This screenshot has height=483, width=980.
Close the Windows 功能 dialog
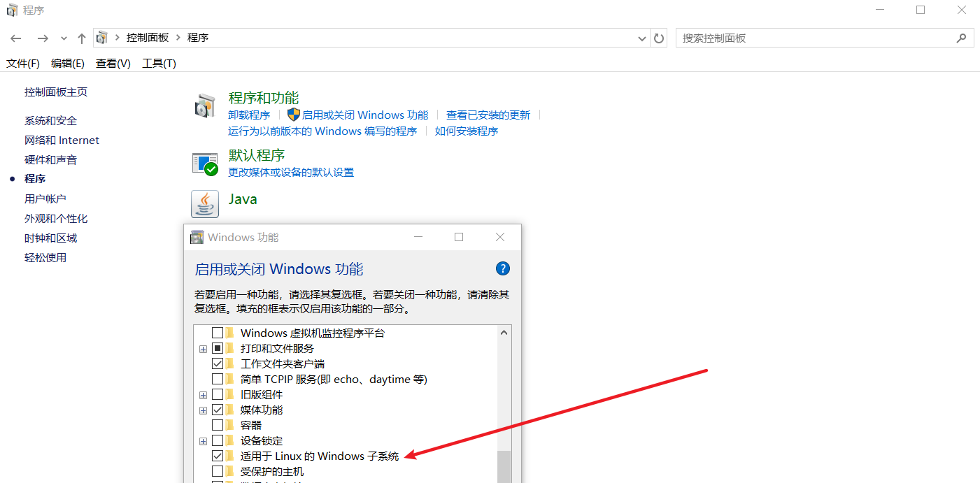[500, 238]
